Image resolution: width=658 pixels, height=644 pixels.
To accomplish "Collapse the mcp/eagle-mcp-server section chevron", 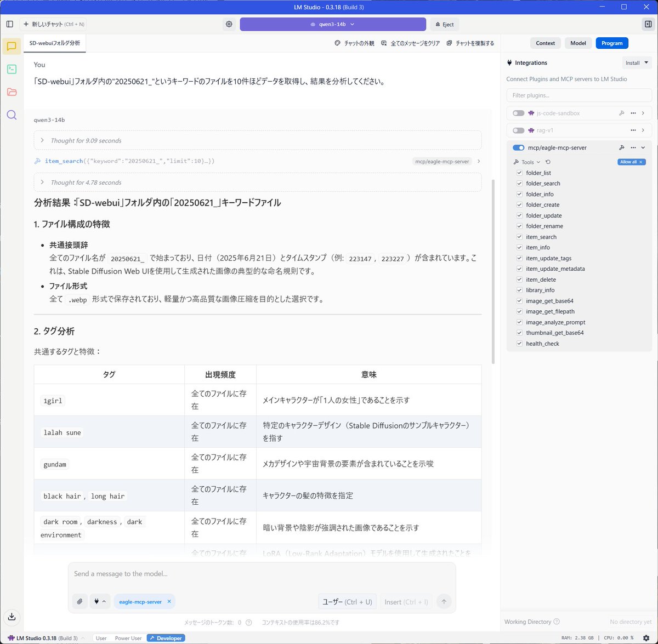I will (643, 147).
